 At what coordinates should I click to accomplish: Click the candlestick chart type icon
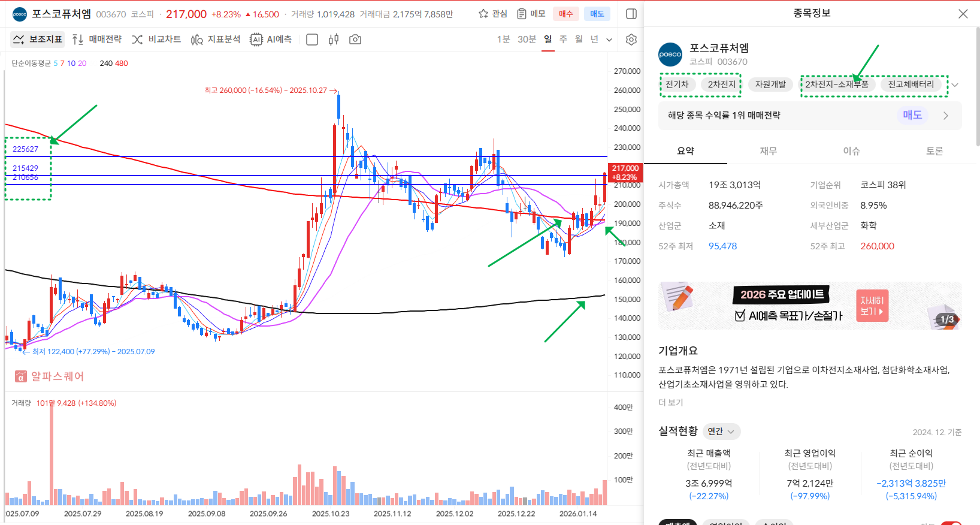(x=334, y=40)
